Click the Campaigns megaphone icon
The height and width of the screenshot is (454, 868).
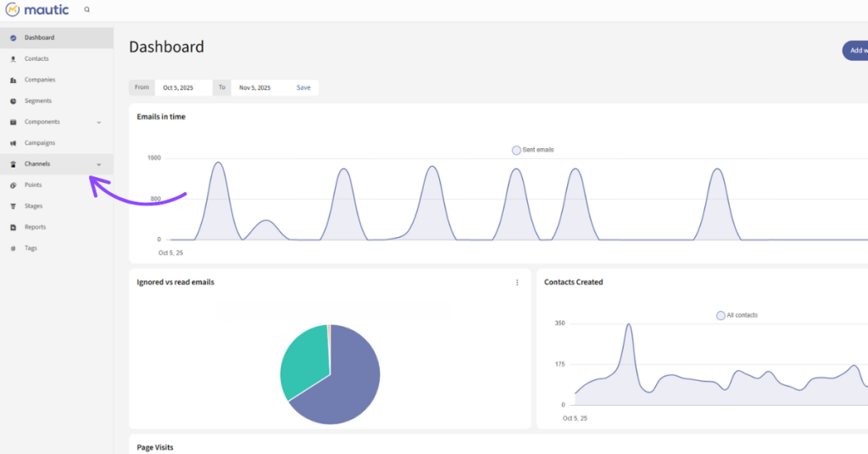(x=14, y=142)
